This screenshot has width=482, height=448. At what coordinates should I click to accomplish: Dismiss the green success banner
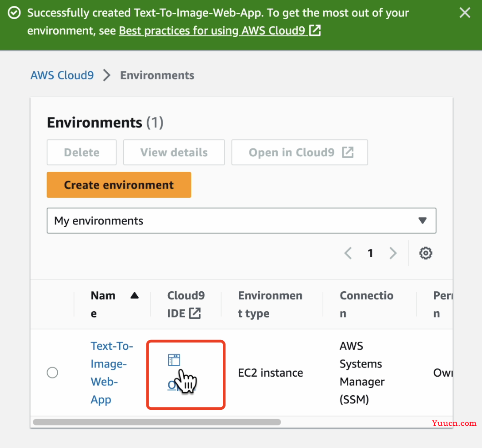464,13
